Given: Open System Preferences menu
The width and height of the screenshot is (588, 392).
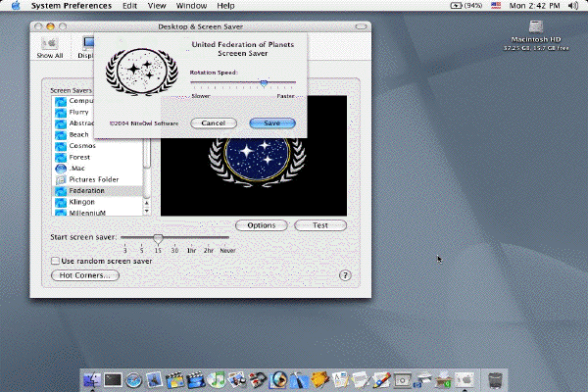Looking at the screenshot, I should point(72,6).
